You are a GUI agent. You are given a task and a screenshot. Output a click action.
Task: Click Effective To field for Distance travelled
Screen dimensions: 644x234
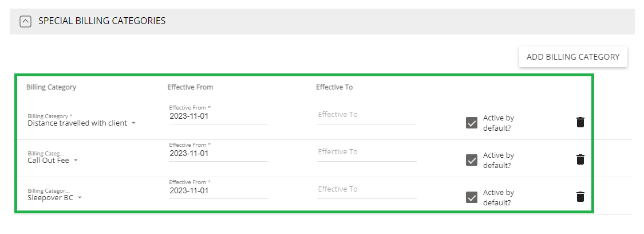coord(367,115)
